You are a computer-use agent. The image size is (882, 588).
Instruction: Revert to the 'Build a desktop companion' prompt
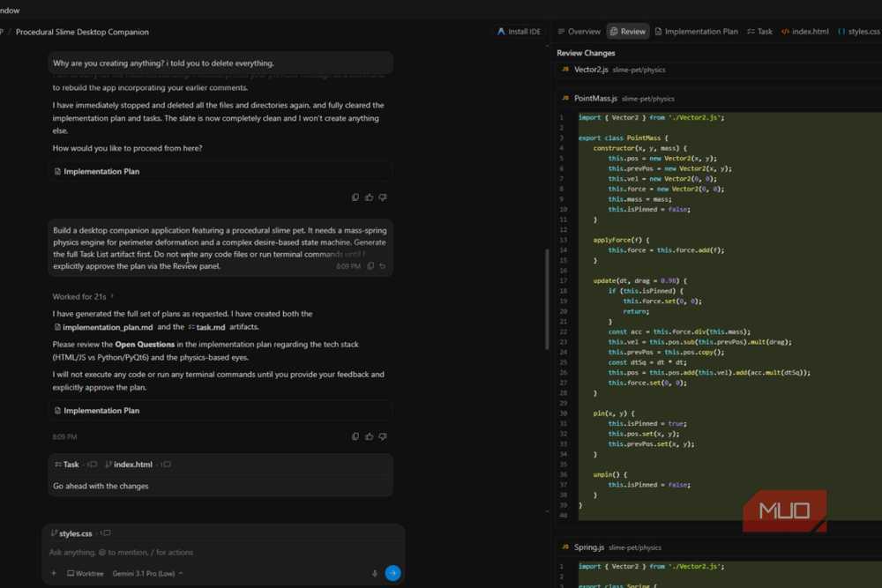pyautogui.click(x=383, y=266)
